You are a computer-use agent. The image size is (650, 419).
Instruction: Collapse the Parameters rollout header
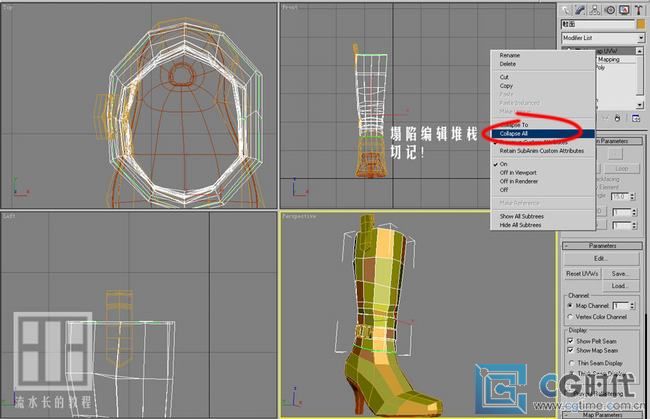click(602, 246)
